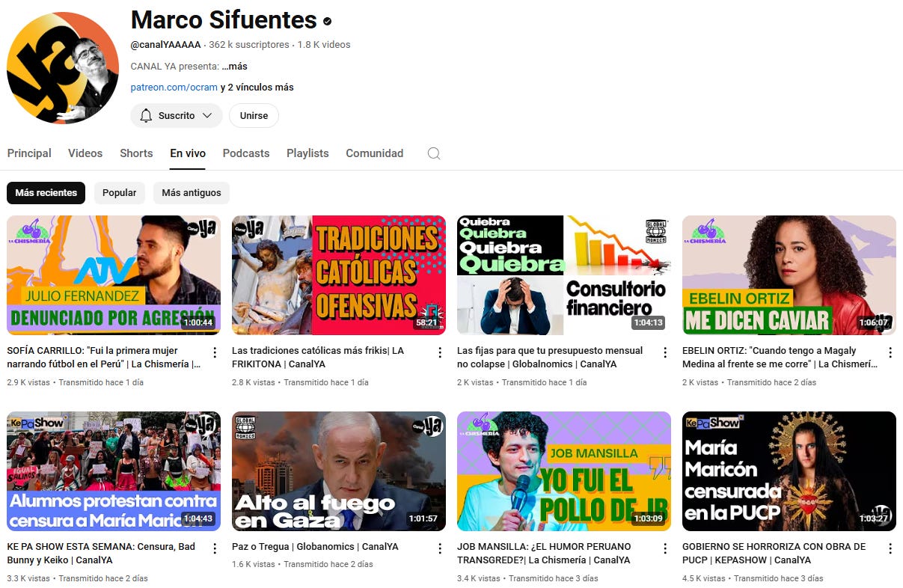
Task: Open options menu for KE PA SHOW video
Action: coord(215,548)
